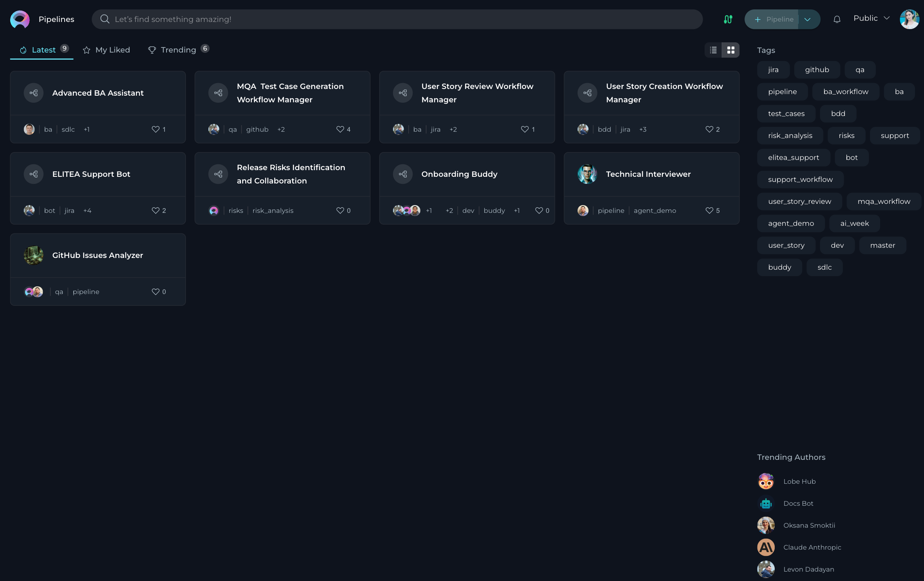Open the green pipeline status icon
Viewport: 924px width, 581px height.
click(728, 19)
